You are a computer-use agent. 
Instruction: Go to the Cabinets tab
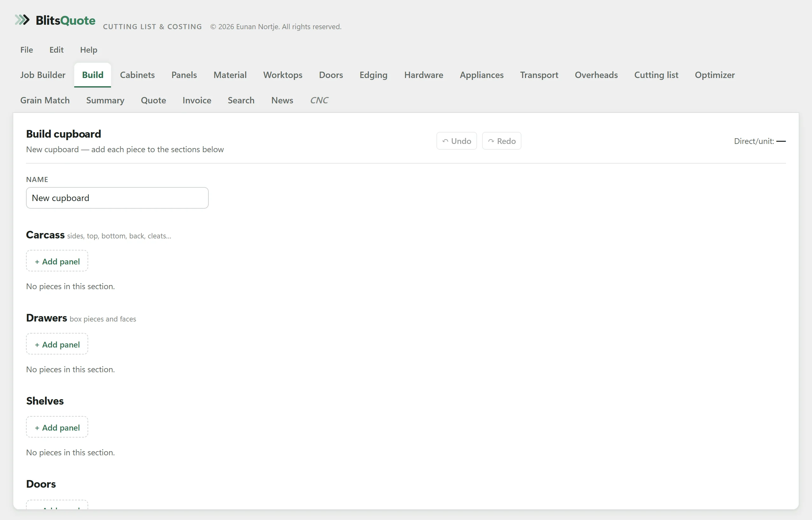[137, 75]
